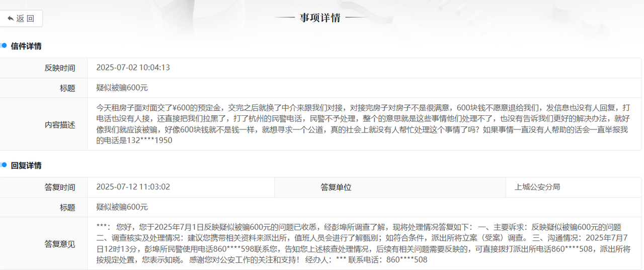644x270 pixels.
Task: Click the reply time 2025-07-12 11:03:02
Action: [133, 187]
